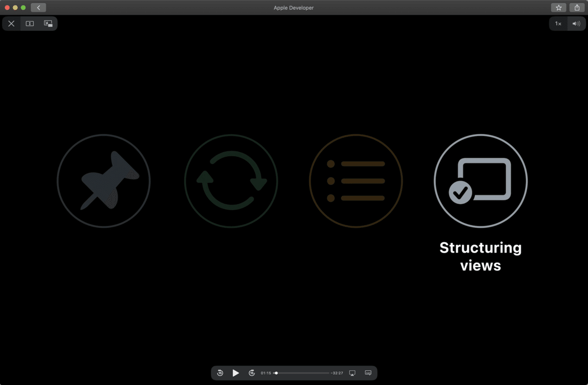Open the volume control speaker icon

(576, 24)
